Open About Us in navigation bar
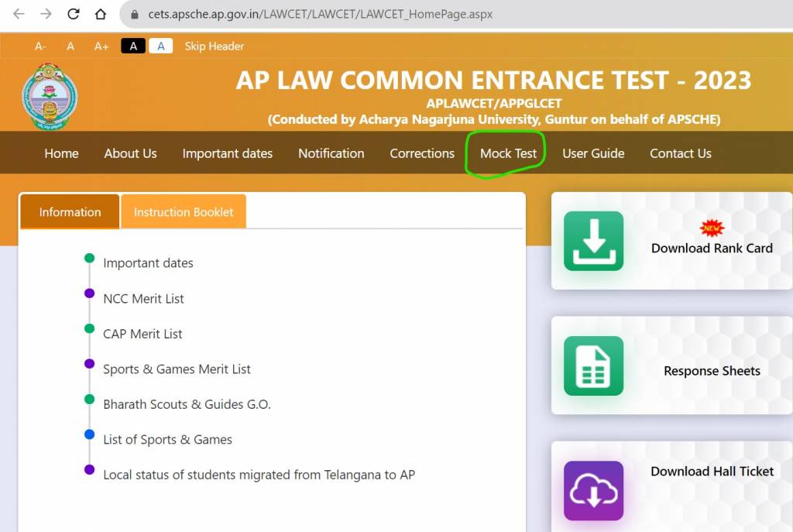This screenshot has height=532, width=793. point(130,153)
